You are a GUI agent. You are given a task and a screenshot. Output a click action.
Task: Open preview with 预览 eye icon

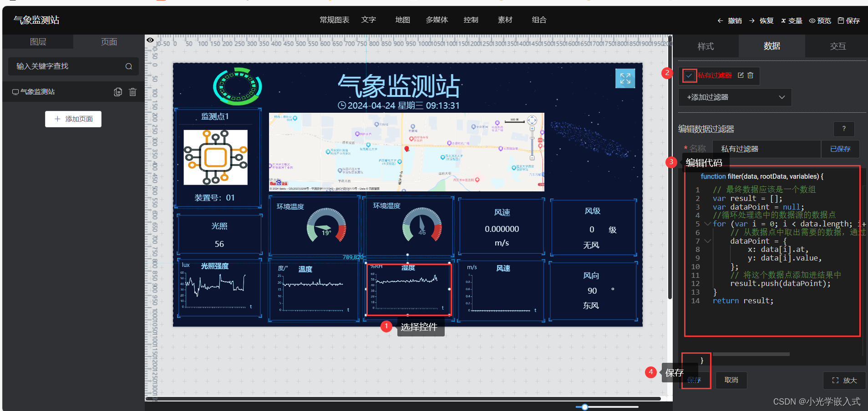point(820,20)
